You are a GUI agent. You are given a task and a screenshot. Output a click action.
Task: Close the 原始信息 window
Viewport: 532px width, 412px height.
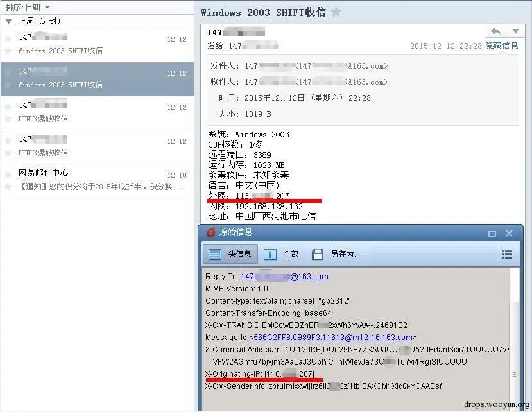point(509,233)
